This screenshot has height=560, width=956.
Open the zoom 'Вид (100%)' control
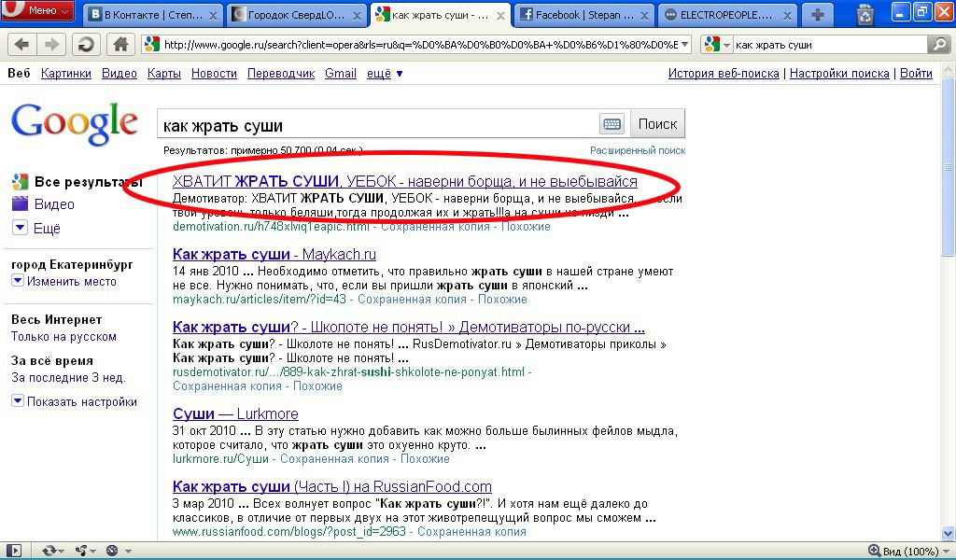(x=904, y=551)
